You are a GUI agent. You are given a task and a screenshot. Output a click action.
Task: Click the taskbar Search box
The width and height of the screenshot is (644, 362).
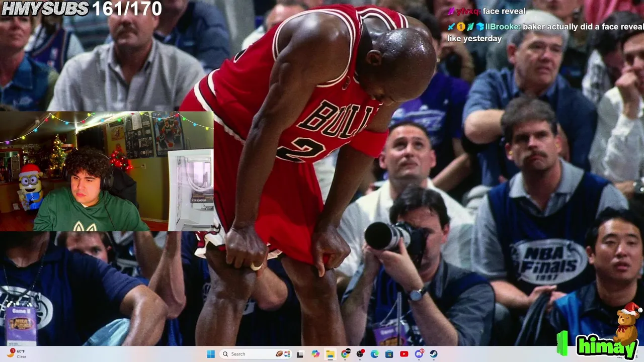click(x=257, y=354)
